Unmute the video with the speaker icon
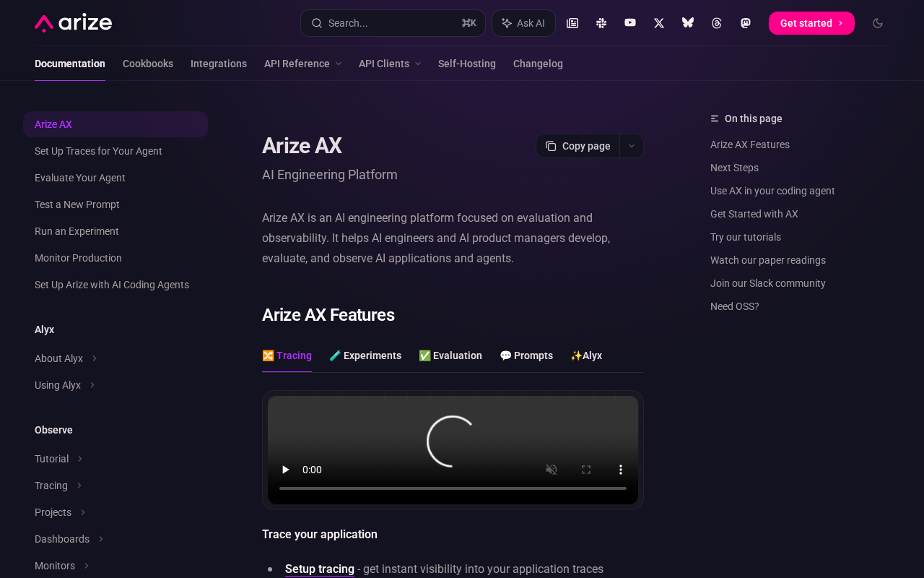 pos(552,470)
